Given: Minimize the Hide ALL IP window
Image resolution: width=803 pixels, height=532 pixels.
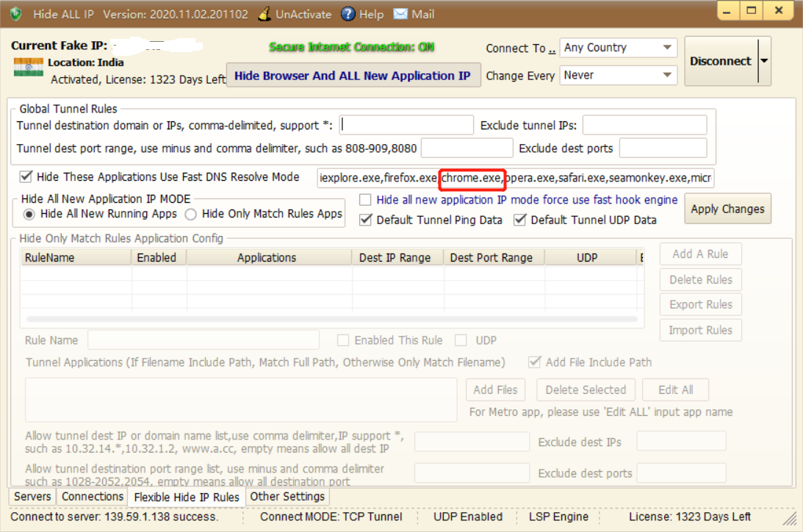Looking at the screenshot, I should (727, 10).
